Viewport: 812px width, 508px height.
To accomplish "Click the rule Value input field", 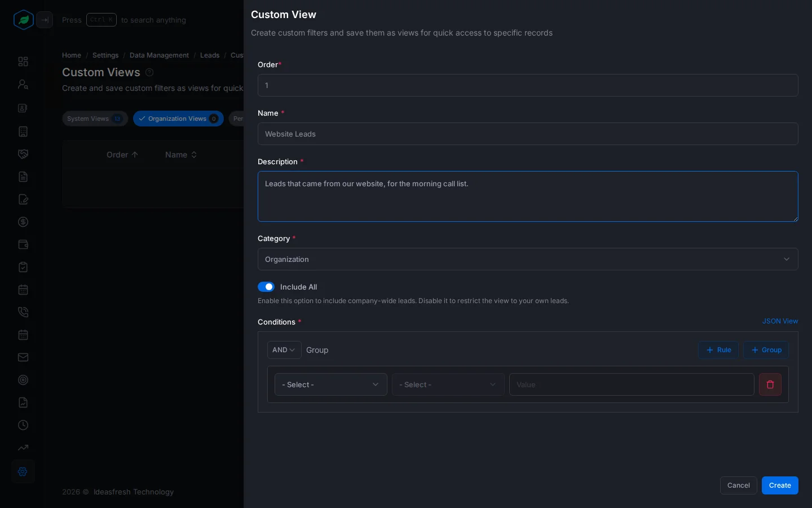I will pos(632,384).
